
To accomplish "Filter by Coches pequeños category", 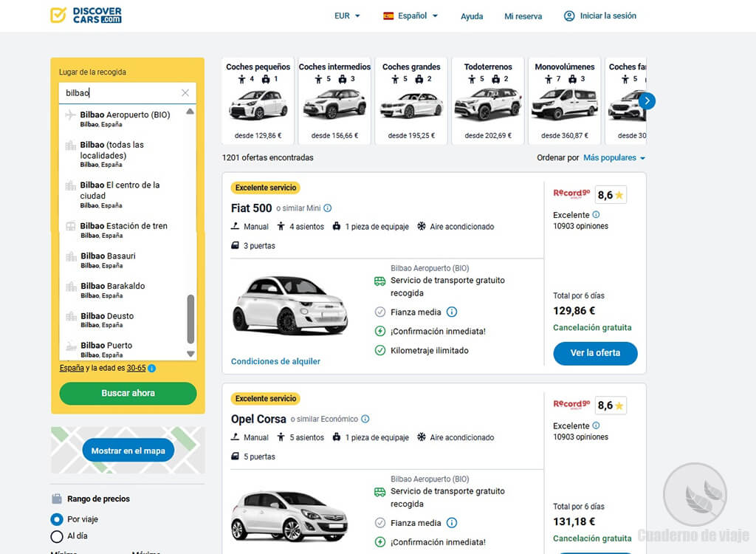I will click(258, 101).
